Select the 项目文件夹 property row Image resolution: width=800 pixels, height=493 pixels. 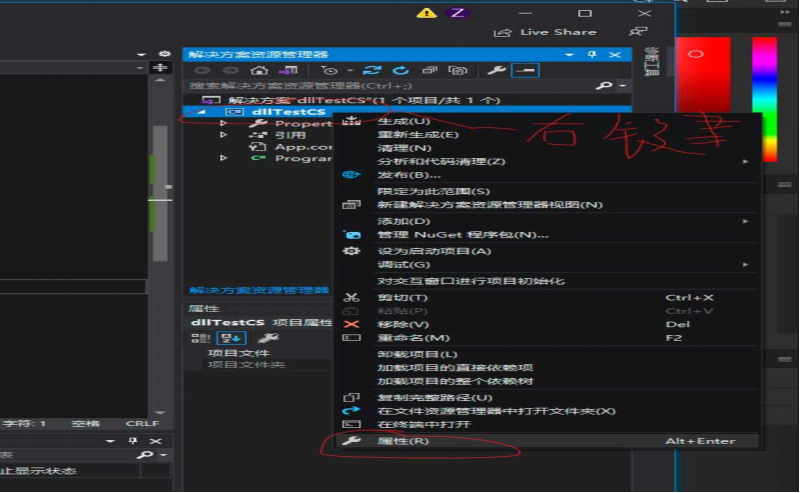pyautogui.click(x=259, y=365)
